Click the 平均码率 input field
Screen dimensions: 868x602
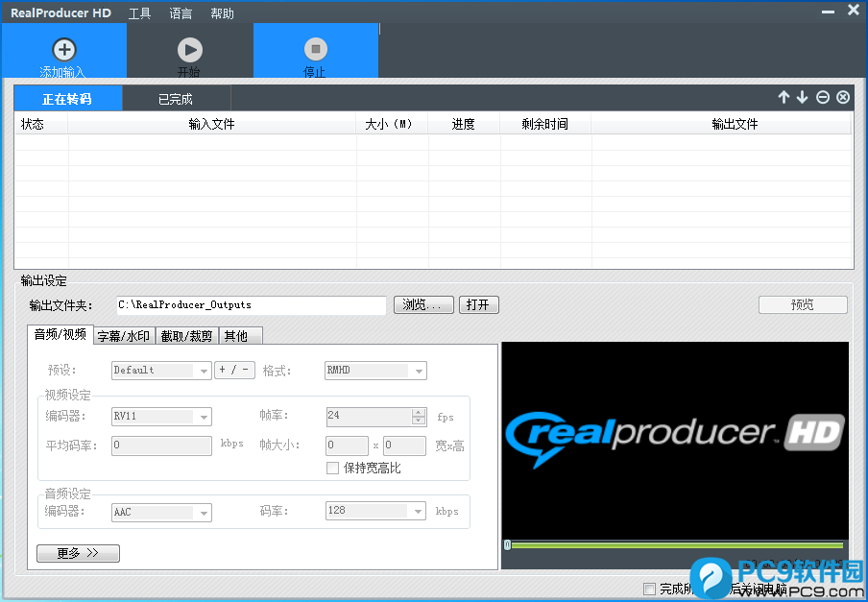pyautogui.click(x=161, y=445)
